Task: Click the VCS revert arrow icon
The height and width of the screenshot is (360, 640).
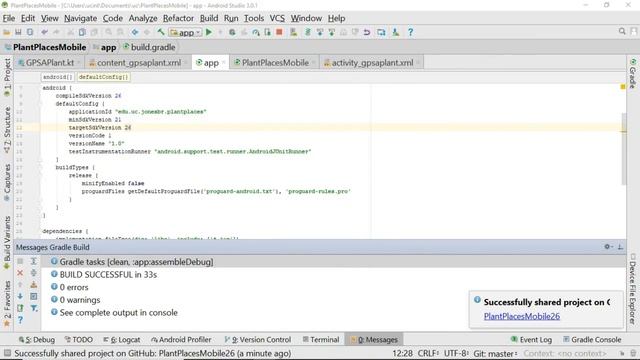Action: [x=367, y=32]
